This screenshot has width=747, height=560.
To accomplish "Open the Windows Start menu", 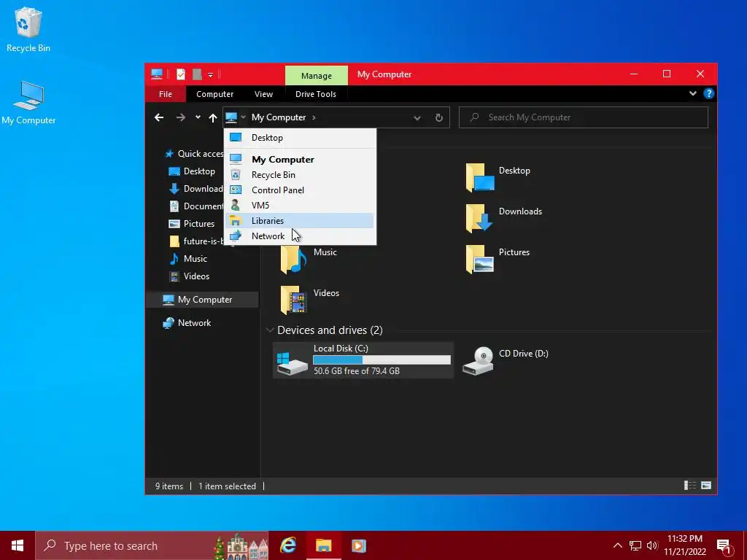I will (x=18, y=545).
